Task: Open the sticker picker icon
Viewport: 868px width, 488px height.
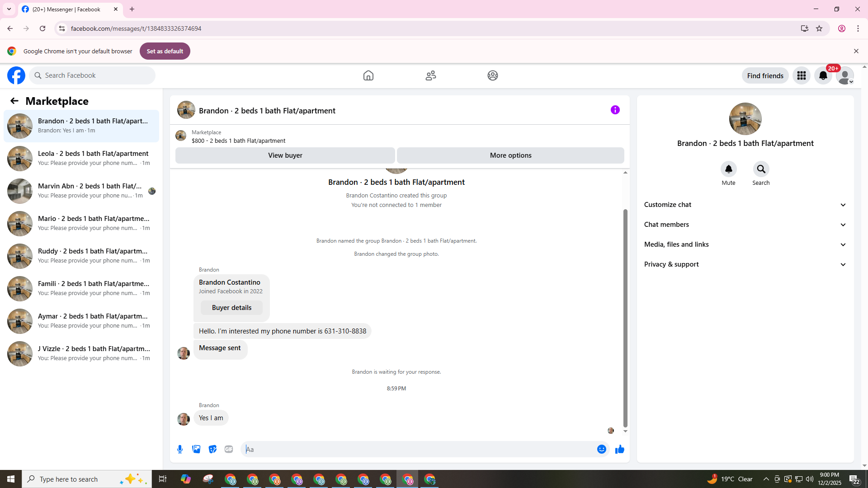Action: point(212,449)
